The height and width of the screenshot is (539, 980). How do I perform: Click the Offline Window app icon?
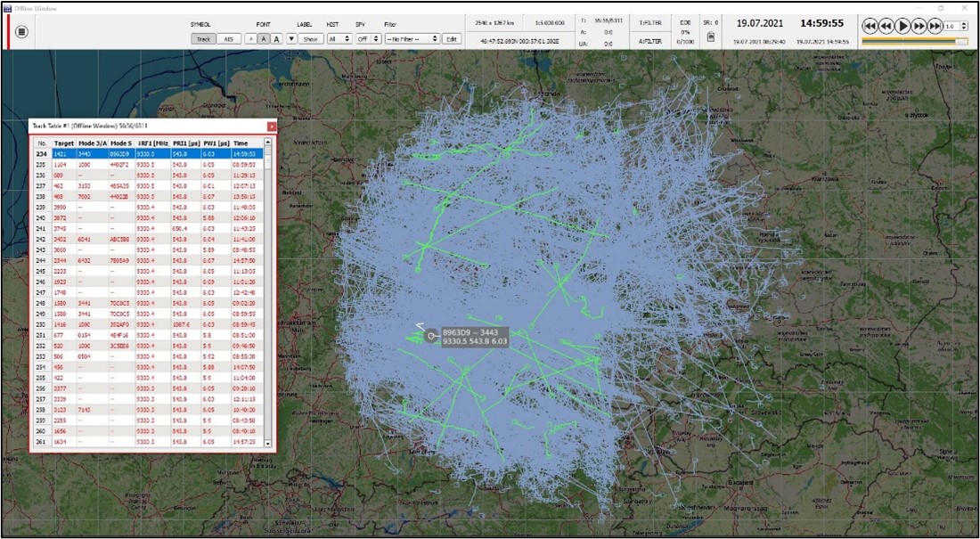[7, 7]
